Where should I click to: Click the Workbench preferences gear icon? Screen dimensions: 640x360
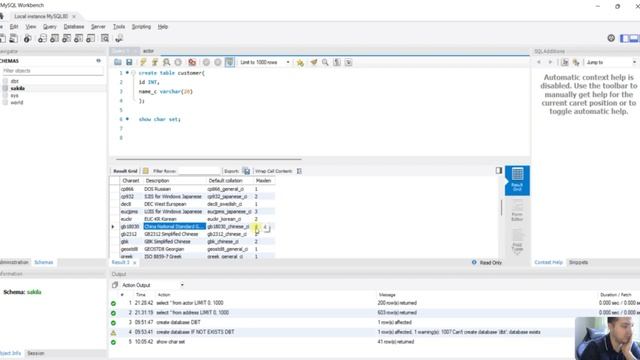(x=611, y=38)
